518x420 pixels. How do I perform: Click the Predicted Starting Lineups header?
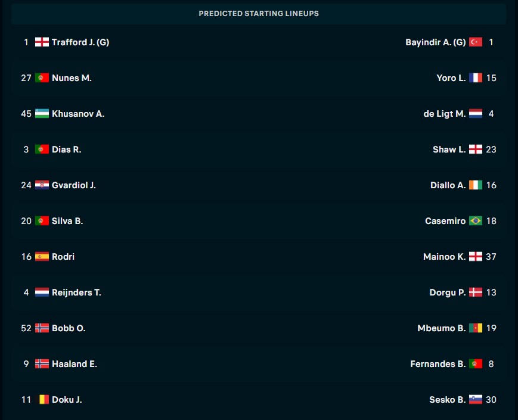pyautogui.click(x=259, y=14)
